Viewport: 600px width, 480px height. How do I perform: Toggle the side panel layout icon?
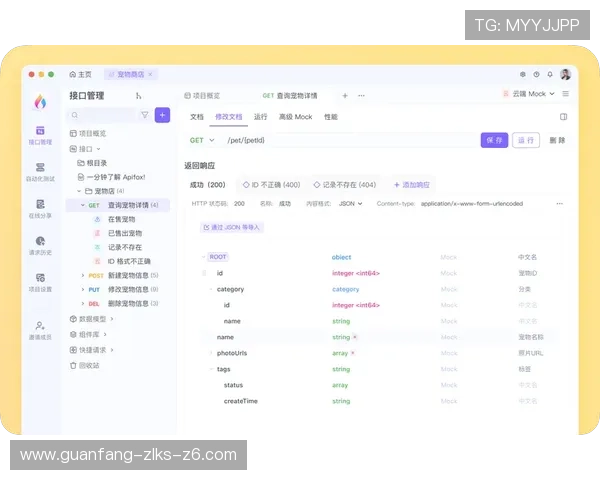tap(563, 117)
